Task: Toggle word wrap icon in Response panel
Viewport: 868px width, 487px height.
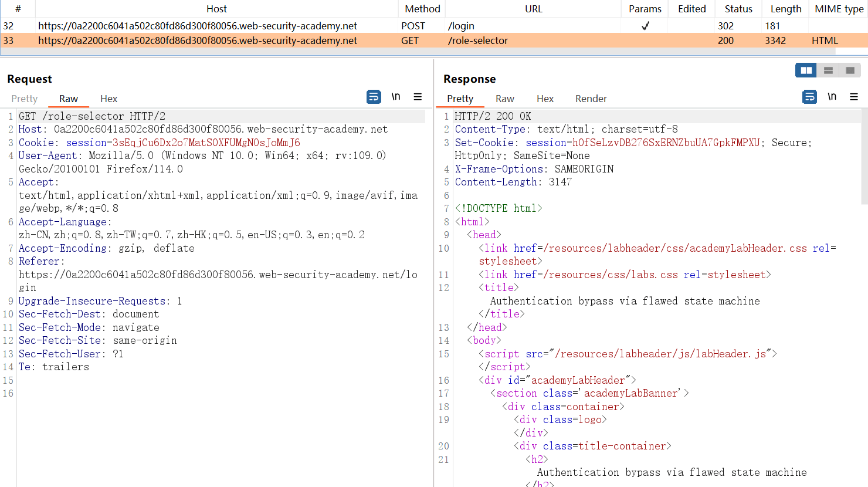Action: tap(809, 97)
